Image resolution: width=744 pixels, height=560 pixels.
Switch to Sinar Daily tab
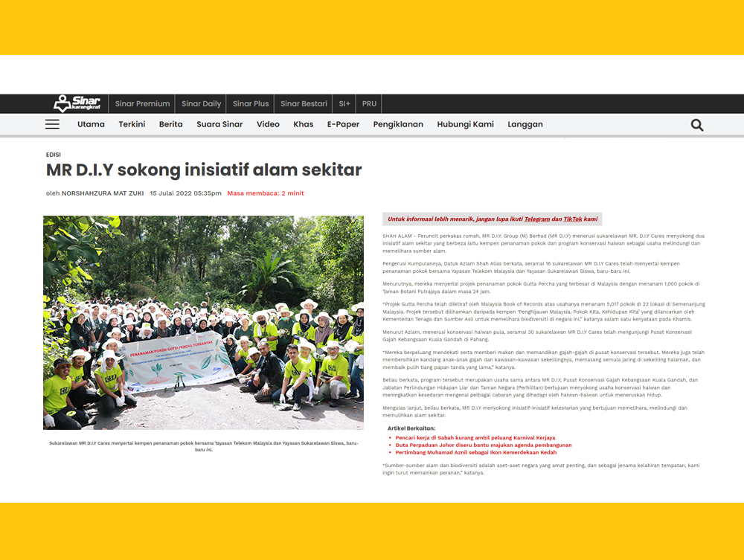pos(201,104)
